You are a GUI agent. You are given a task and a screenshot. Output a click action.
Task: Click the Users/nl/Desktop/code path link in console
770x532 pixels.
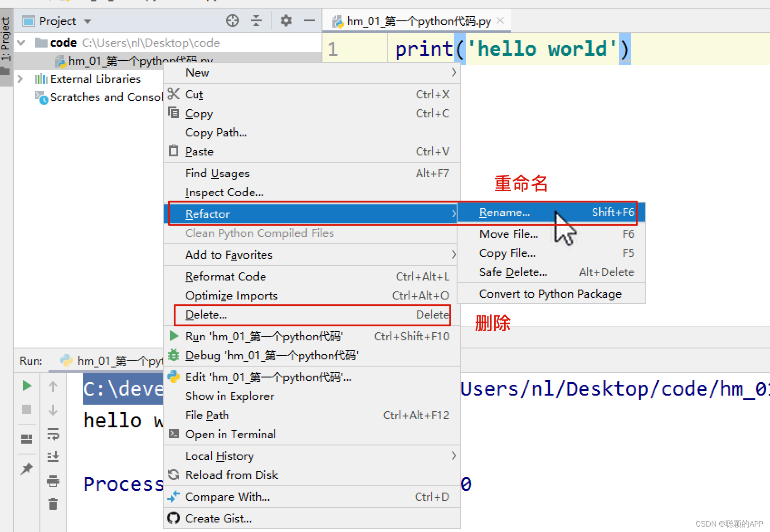pos(615,389)
